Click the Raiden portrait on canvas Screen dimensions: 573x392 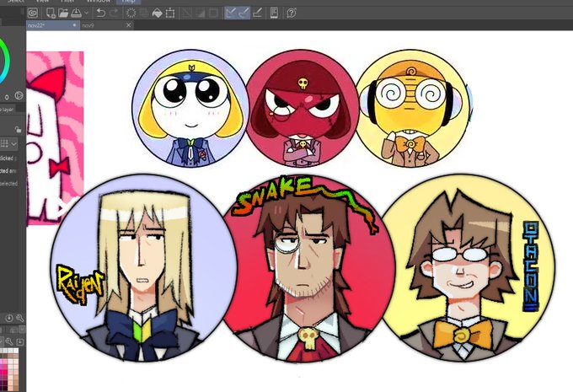point(143,268)
